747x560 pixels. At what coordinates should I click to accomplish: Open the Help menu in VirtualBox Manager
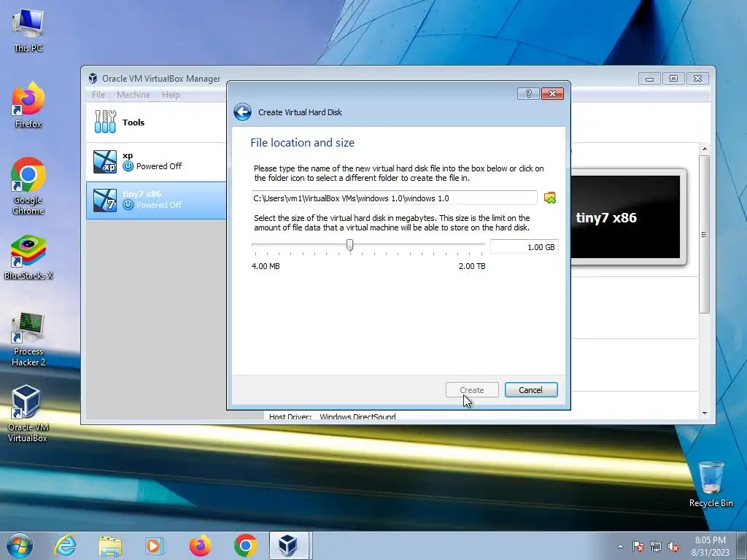[171, 95]
